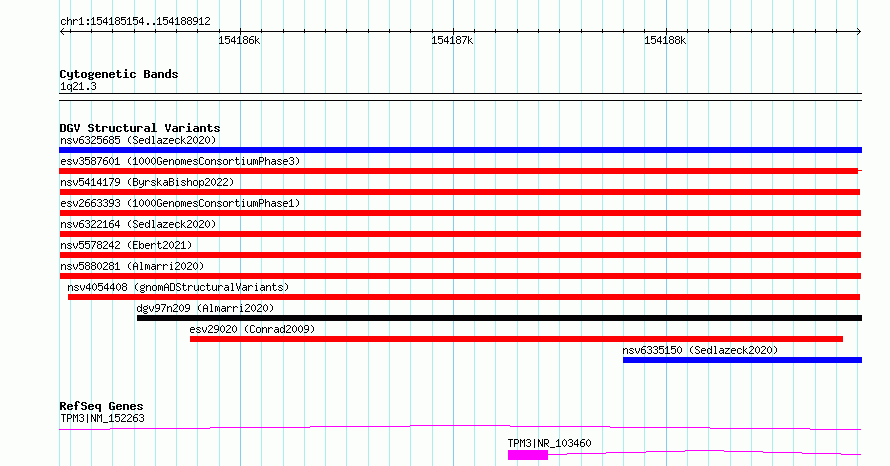Click the ruler's left arrow end
Image resolution: width=890 pixels, height=466 pixels.
coord(62,32)
